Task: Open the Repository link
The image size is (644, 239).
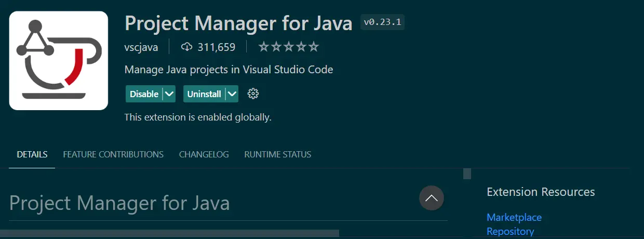Action: 510,231
